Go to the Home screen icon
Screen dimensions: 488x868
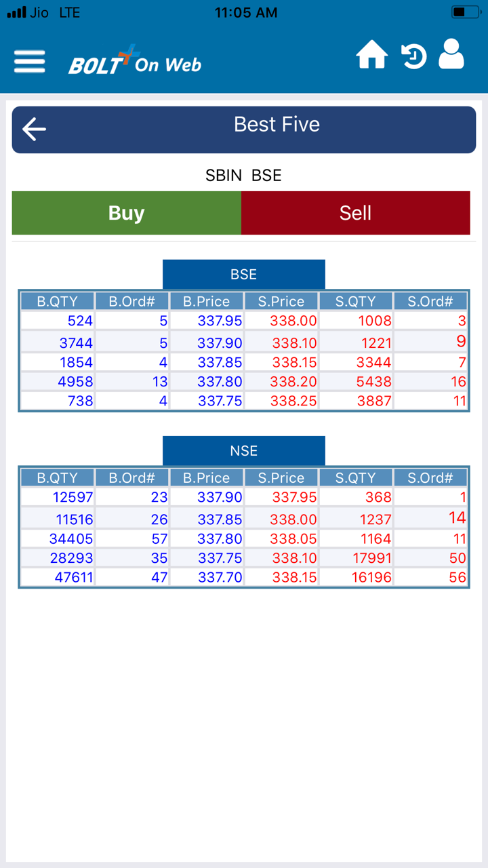click(x=372, y=55)
